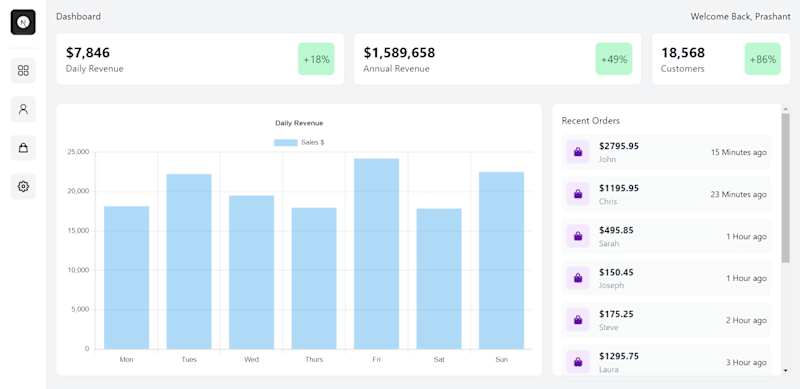Click the scrollbar down arrow in Recent Orders

pyautogui.click(x=785, y=370)
